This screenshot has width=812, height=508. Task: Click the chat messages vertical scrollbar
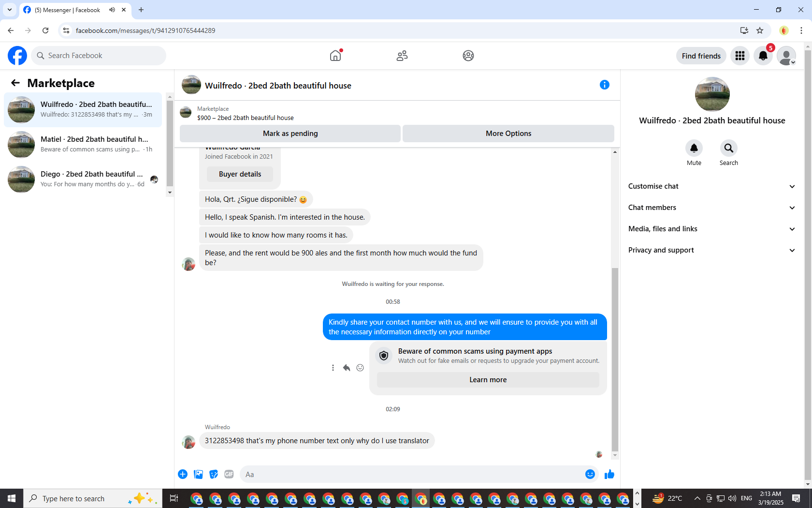click(615, 359)
